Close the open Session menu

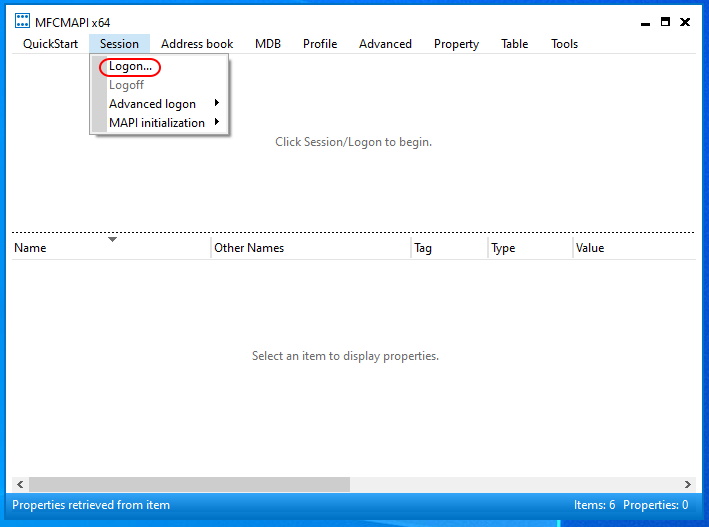click(119, 44)
